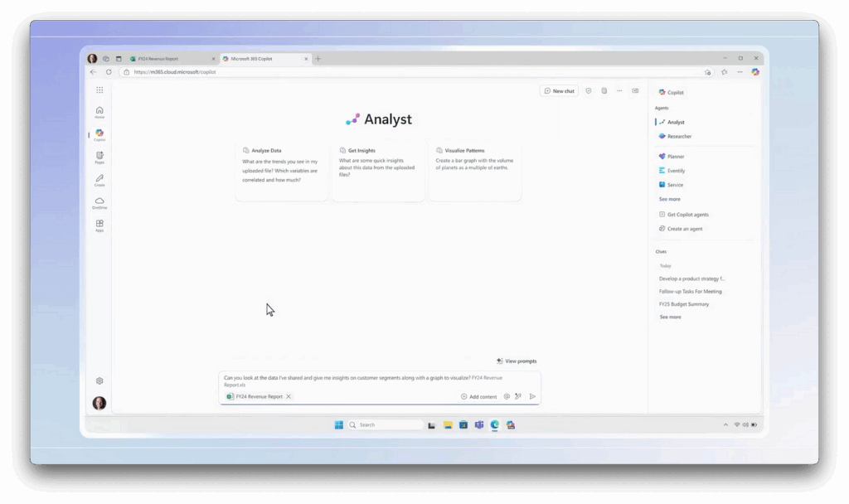Switch to the FY24 Revenue Report tab
This screenshot has width=849, height=504.
tap(172, 59)
